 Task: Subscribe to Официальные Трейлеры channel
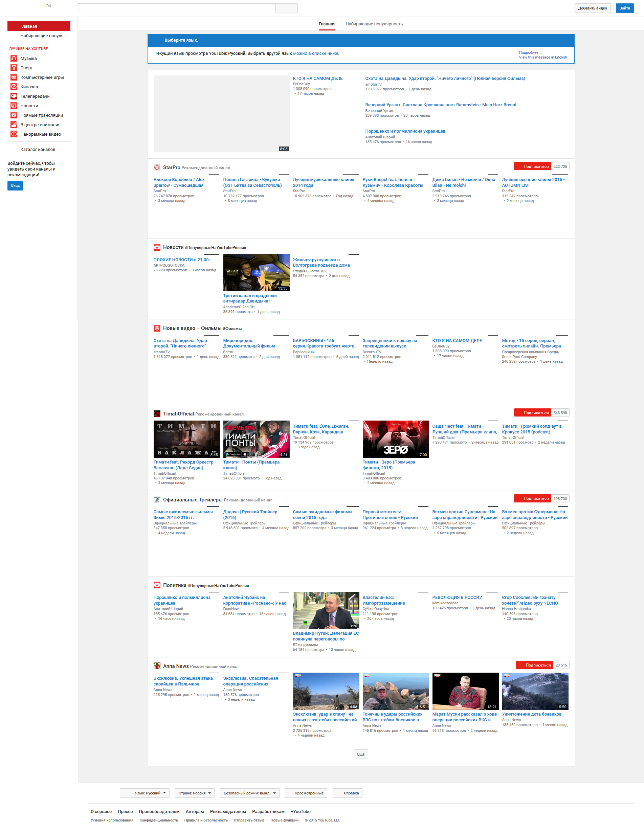point(532,498)
